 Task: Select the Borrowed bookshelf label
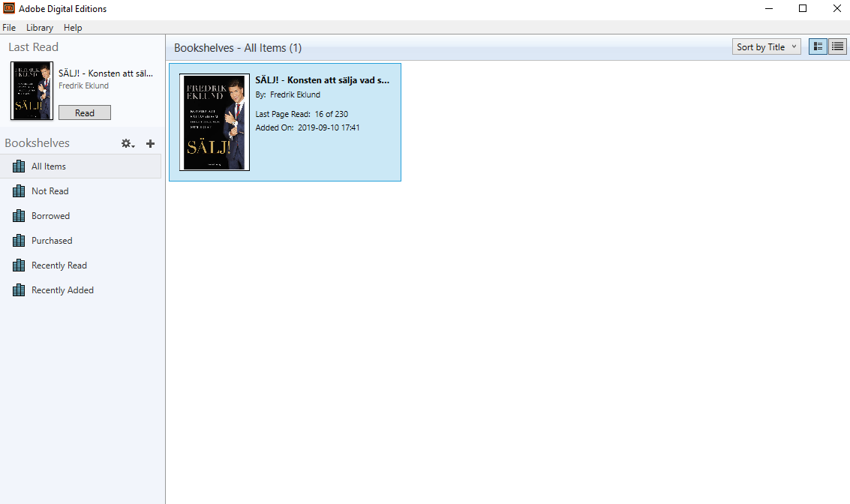click(50, 216)
